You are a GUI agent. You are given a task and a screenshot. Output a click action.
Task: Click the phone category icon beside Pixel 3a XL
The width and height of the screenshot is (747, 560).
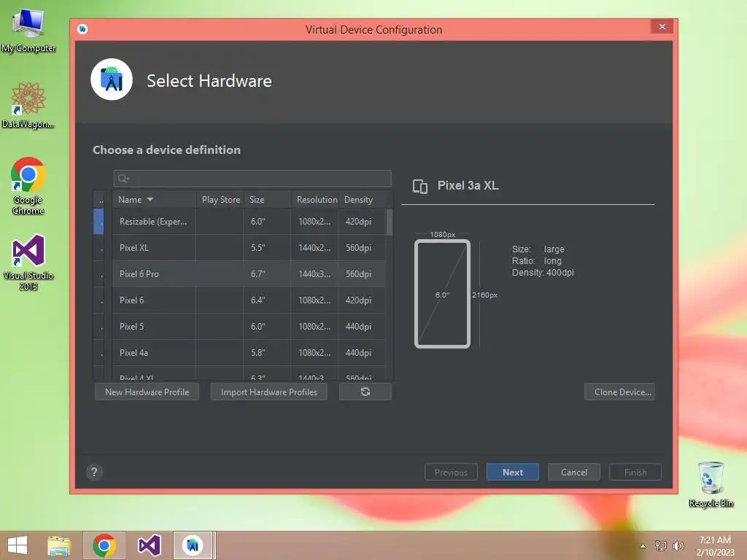pos(419,186)
